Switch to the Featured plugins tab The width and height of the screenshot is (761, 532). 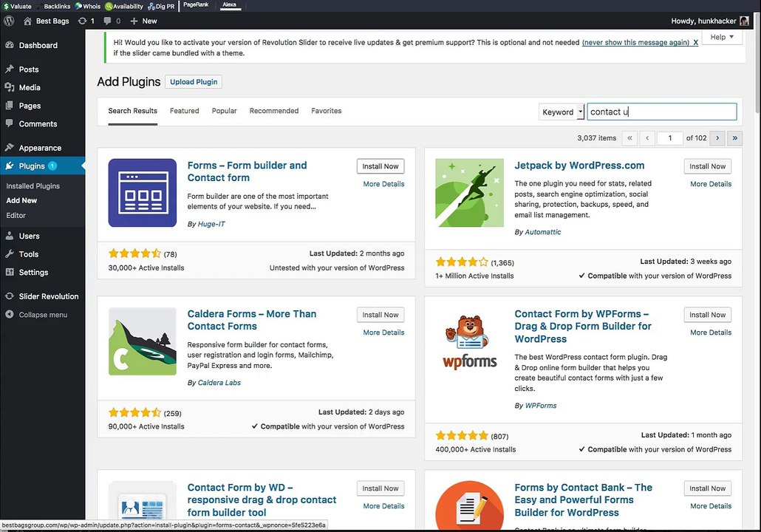pos(185,111)
